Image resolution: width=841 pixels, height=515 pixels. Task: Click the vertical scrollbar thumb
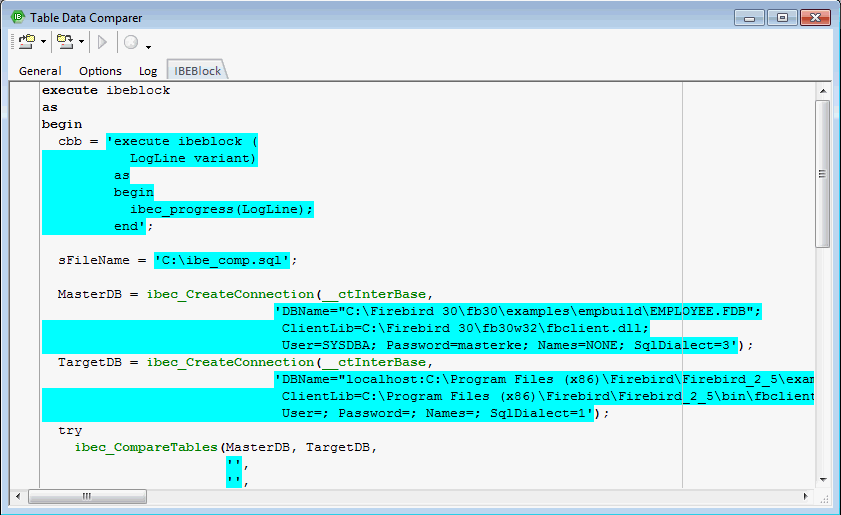pos(823,174)
